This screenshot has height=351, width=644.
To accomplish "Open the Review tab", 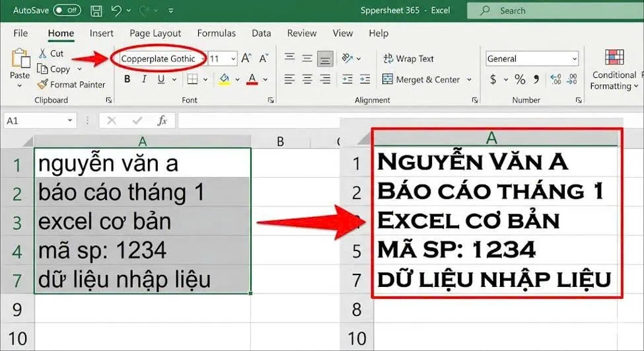I will (302, 33).
